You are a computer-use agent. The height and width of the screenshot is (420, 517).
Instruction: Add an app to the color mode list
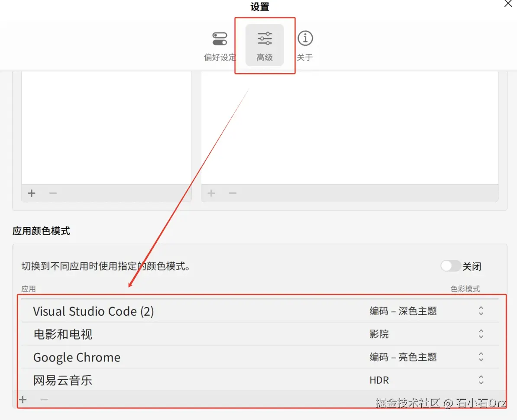click(x=23, y=400)
